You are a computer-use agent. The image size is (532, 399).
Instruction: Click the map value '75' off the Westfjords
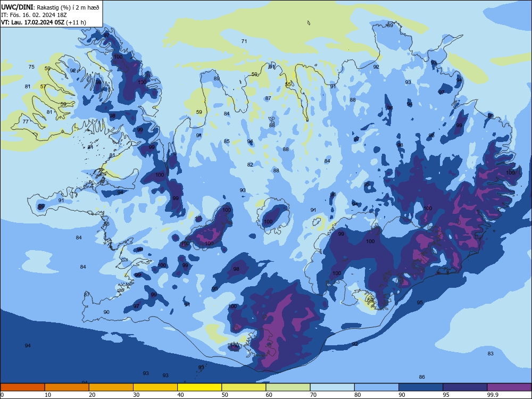31,67
